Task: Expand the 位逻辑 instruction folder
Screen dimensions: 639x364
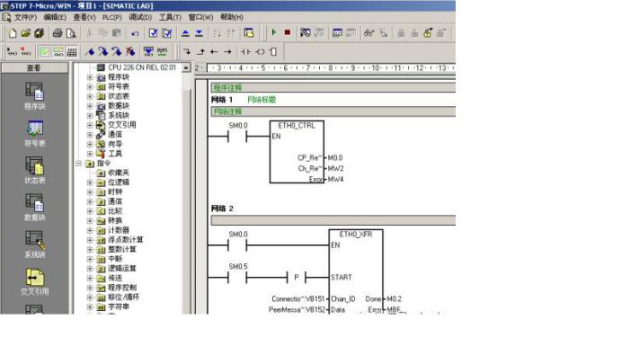Action: (x=90, y=182)
